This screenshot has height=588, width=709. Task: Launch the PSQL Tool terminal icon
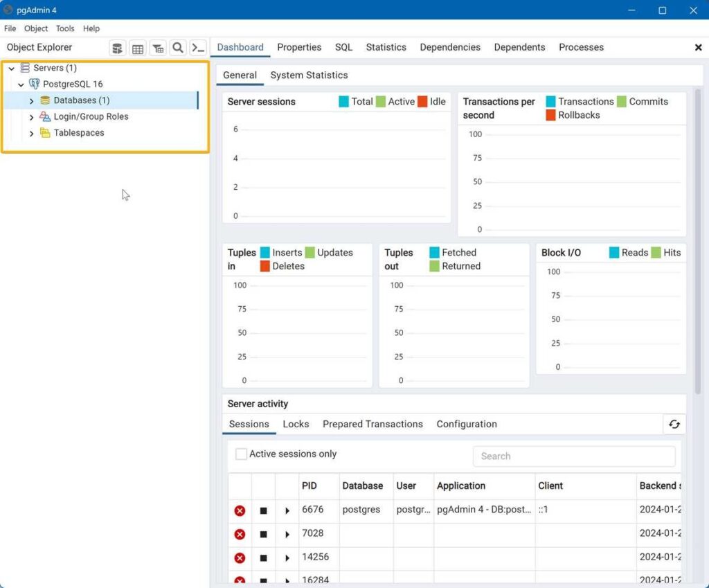coord(198,48)
